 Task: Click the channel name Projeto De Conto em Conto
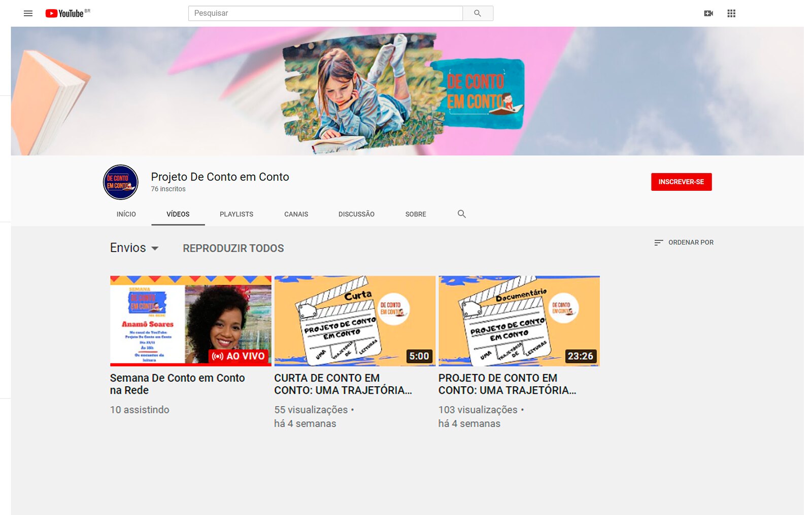click(220, 177)
